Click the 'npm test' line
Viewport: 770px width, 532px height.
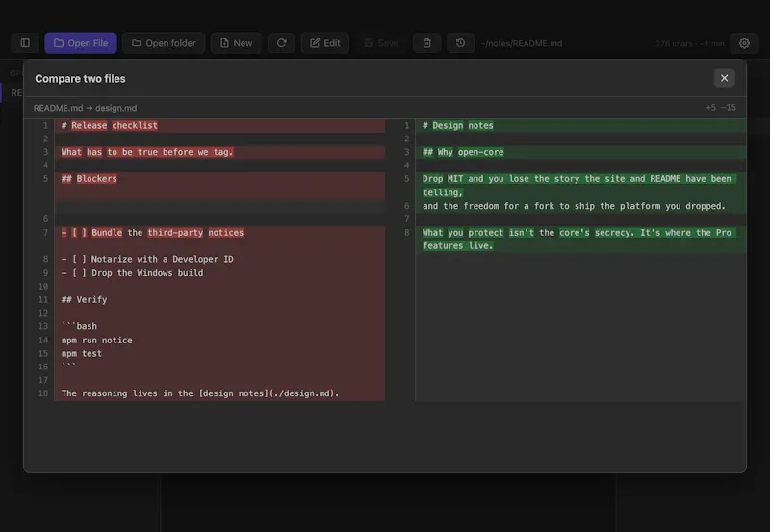219,353
